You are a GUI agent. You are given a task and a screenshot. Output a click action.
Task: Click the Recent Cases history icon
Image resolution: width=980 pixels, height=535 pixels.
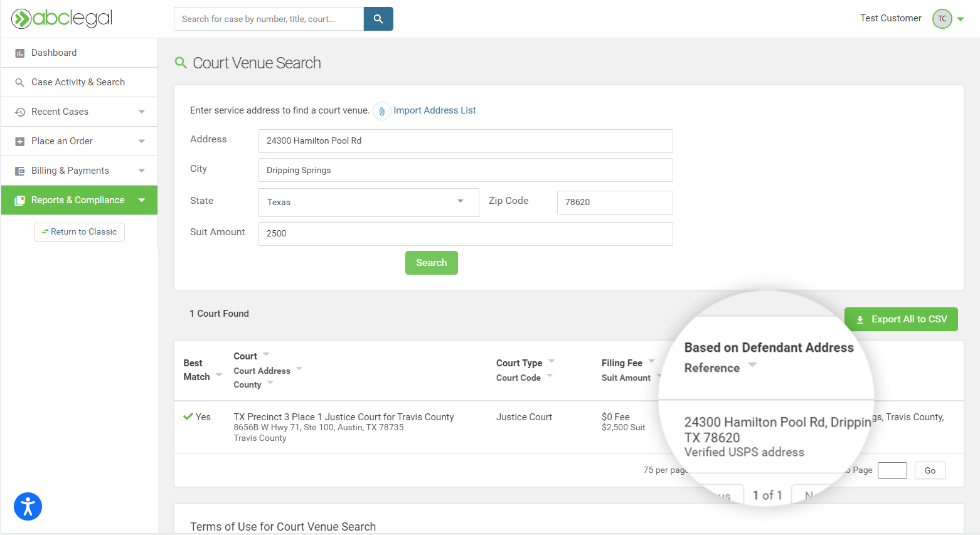pyautogui.click(x=19, y=112)
